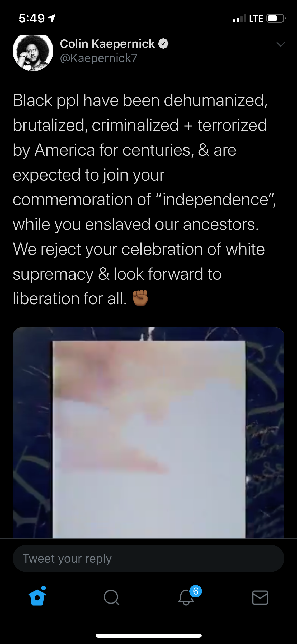
Task: Open the Search magnifier tab
Action: 111,597
